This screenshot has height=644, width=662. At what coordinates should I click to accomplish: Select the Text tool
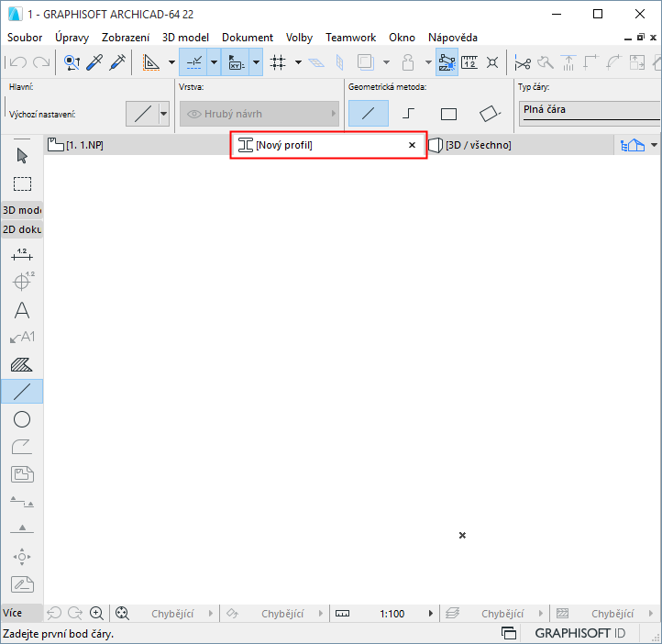pos(22,310)
